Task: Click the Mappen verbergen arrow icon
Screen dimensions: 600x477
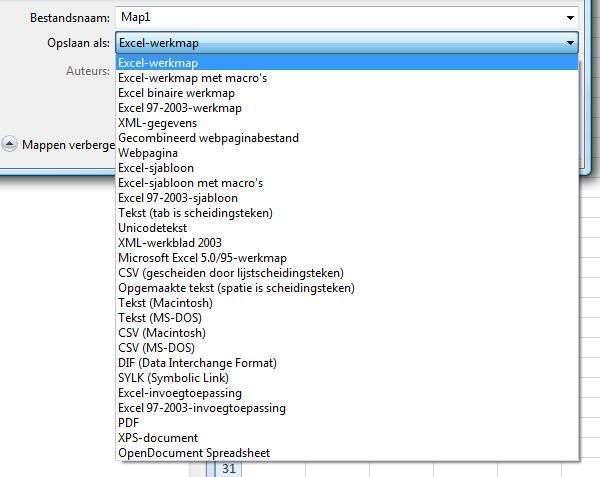Action: (9, 144)
